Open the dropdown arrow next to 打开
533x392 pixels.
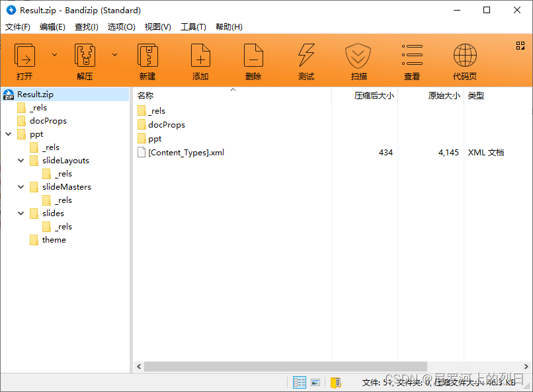tap(54, 55)
